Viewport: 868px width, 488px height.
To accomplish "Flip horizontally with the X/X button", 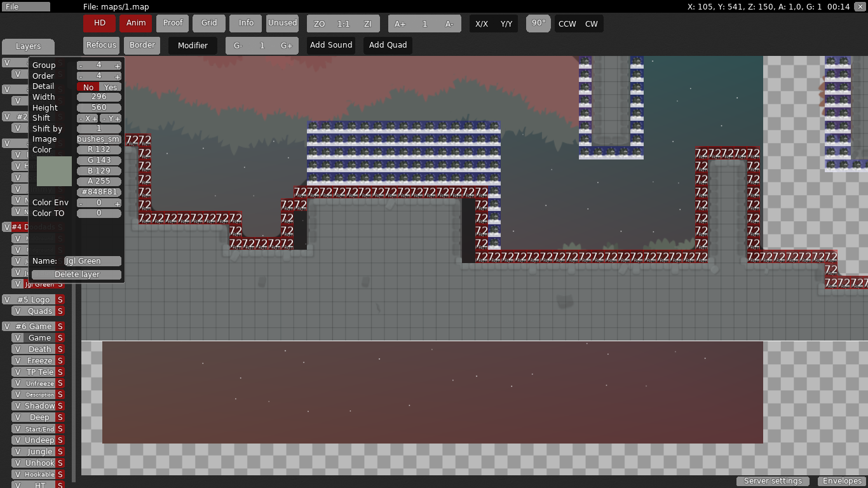I will pyautogui.click(x=482, y=24).
